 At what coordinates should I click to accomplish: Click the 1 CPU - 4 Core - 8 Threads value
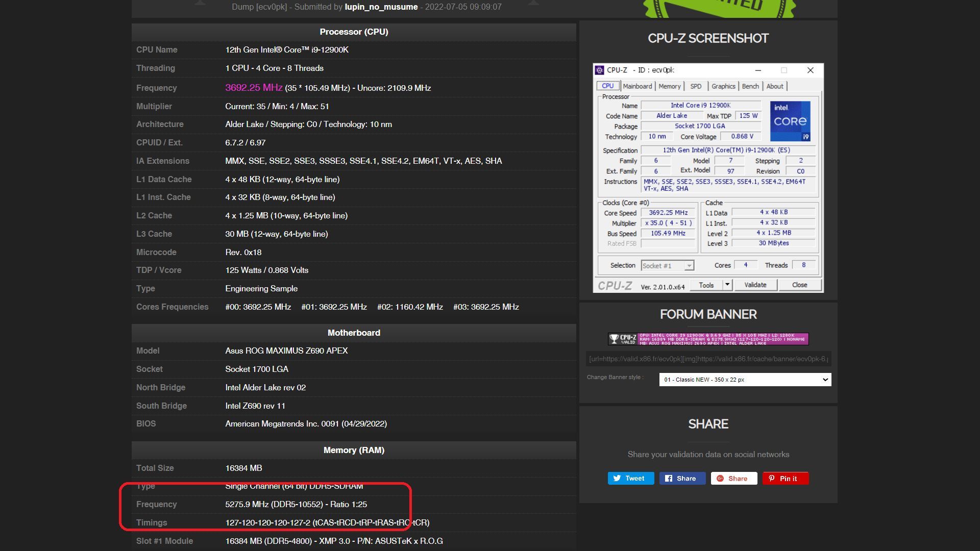click(274, 68)
